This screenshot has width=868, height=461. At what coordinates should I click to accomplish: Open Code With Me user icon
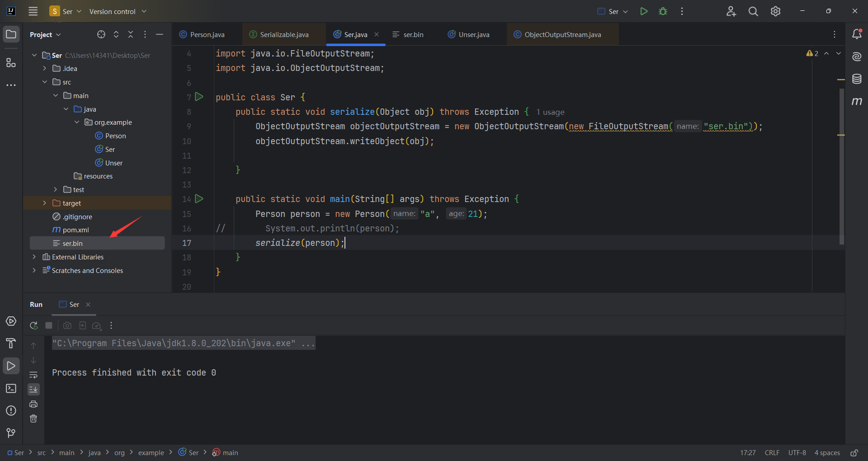[731, 11]
